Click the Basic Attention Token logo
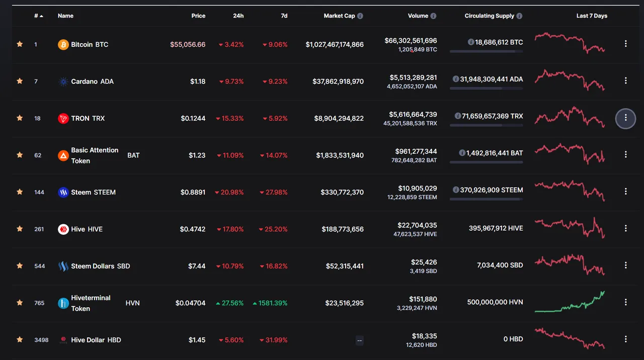 [x=63, y=155]
